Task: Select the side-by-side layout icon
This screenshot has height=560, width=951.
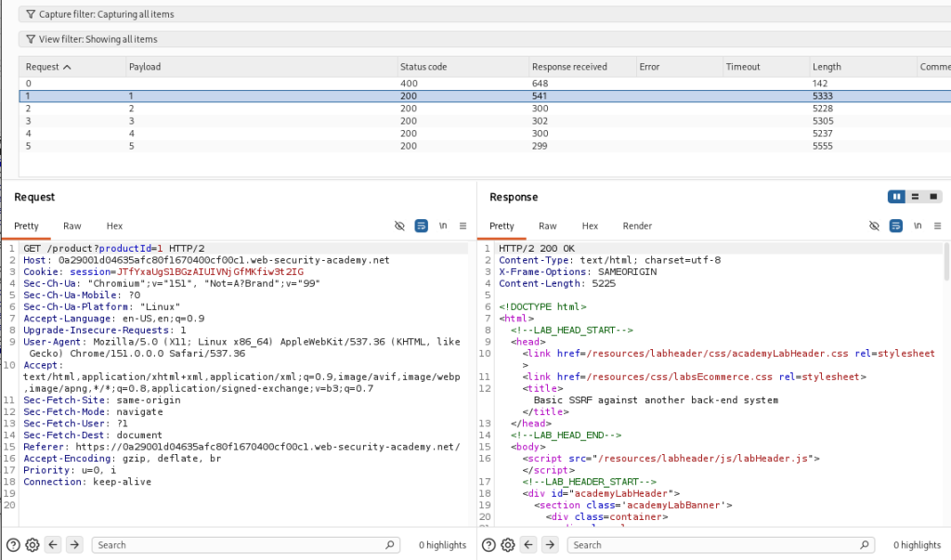Action: coord(896,197)
